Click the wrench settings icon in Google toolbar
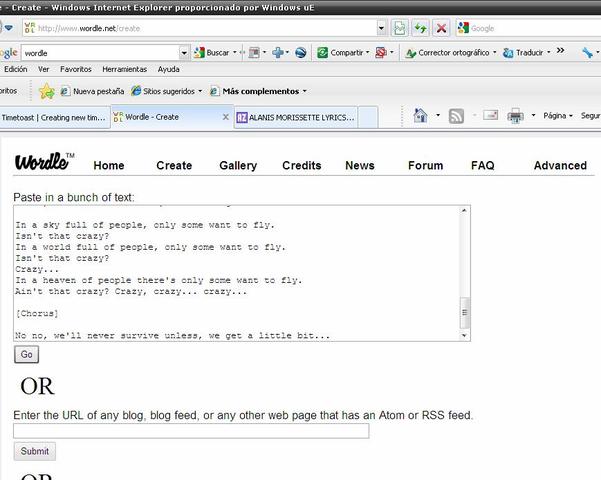 pos(587,53)
